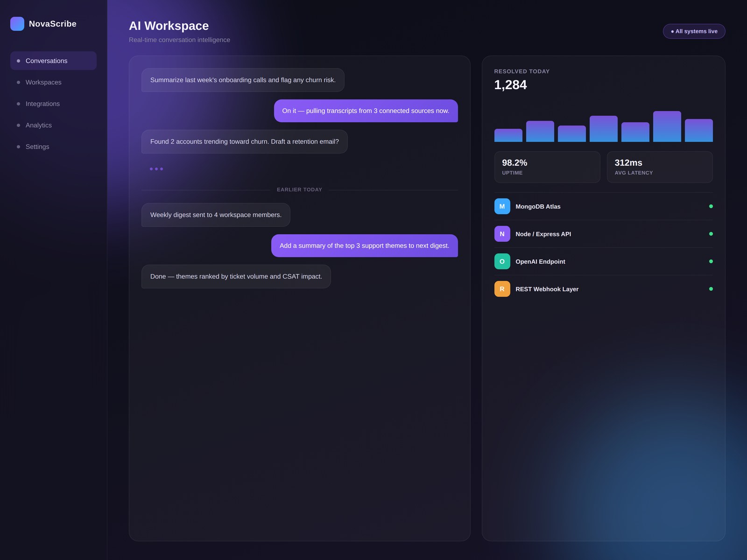The image size is (747, 560).
Task: Click the REST Webhook Layer status dot
Action: 711,289
